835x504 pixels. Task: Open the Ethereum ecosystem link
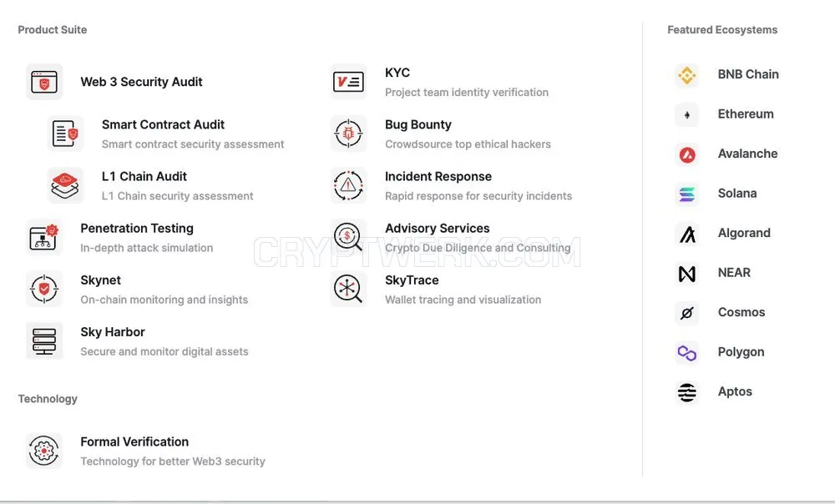tap(724, 114)
